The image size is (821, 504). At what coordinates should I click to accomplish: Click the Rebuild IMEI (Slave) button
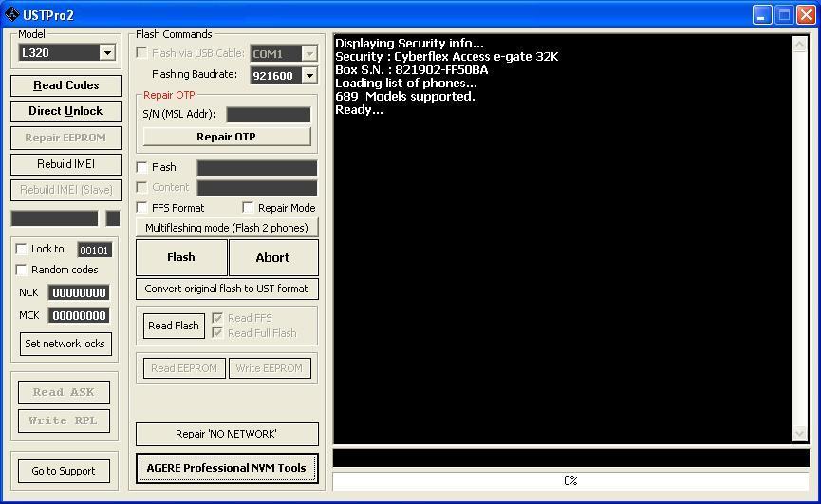click(x=66, y=190)
